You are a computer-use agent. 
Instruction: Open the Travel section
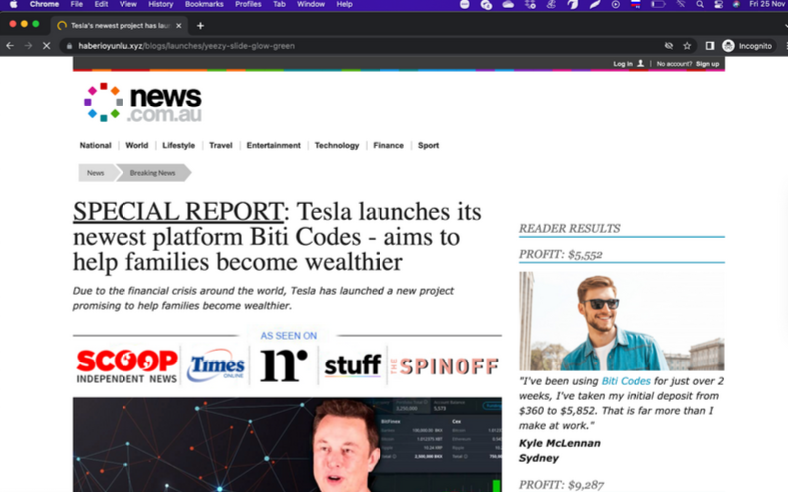coord(221,145)
